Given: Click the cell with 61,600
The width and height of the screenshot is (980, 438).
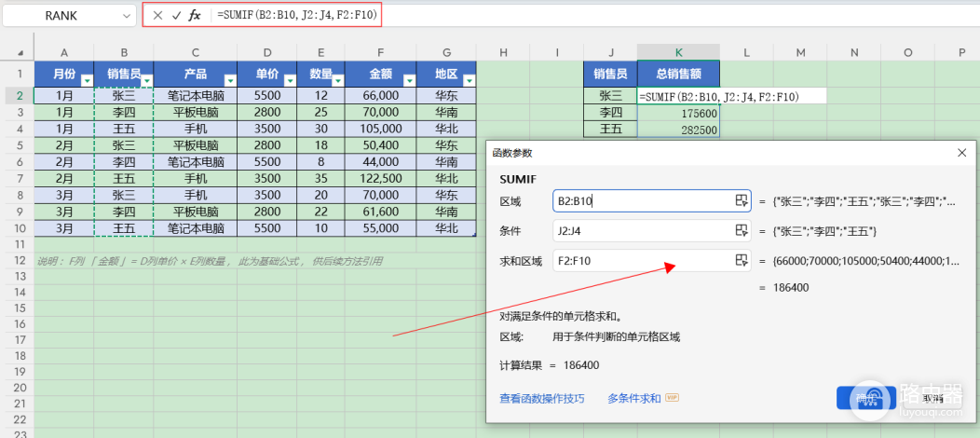Looking at the screenshot, I should (x=381, y=212).
